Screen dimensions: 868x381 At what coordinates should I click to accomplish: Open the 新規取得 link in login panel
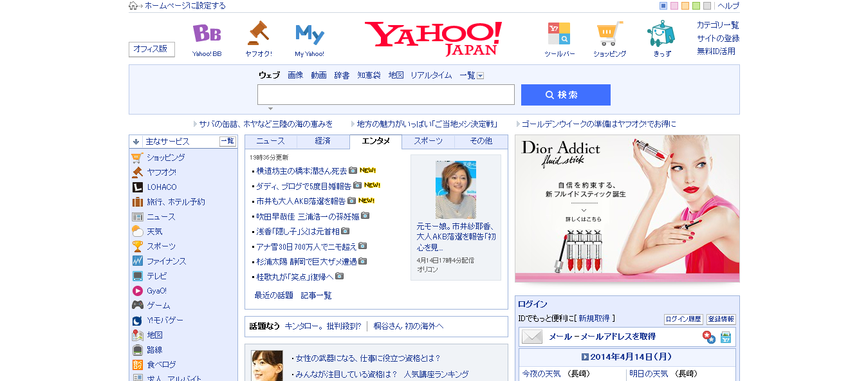click(x=595, y=319)
